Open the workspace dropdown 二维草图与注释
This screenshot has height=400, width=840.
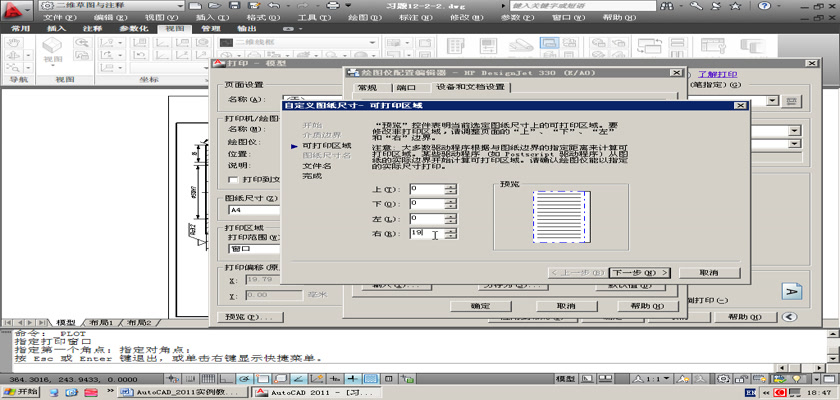coord(112,6)
